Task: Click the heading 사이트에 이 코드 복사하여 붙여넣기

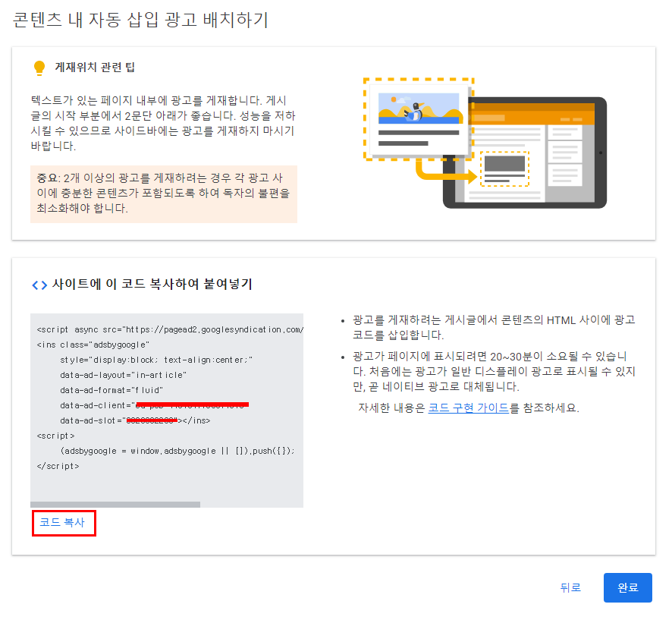Action: (x=152, y=284)
